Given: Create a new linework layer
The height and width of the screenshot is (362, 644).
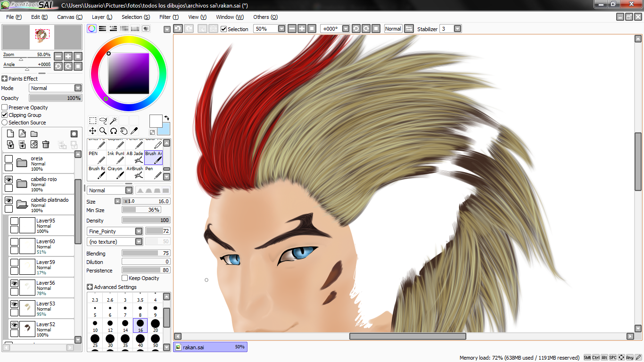Looking at the screenshot, I should [22, 134].
